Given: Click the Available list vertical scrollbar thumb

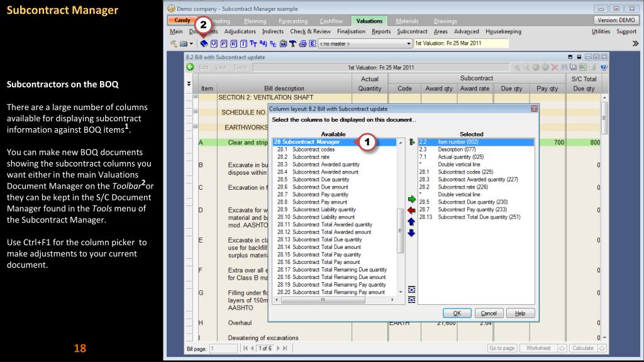Looking at the screenshot, I should coord(401,230).
